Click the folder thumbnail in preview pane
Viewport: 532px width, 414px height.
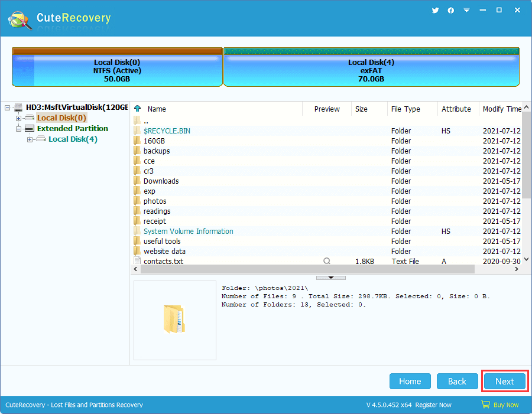point(174,320)
